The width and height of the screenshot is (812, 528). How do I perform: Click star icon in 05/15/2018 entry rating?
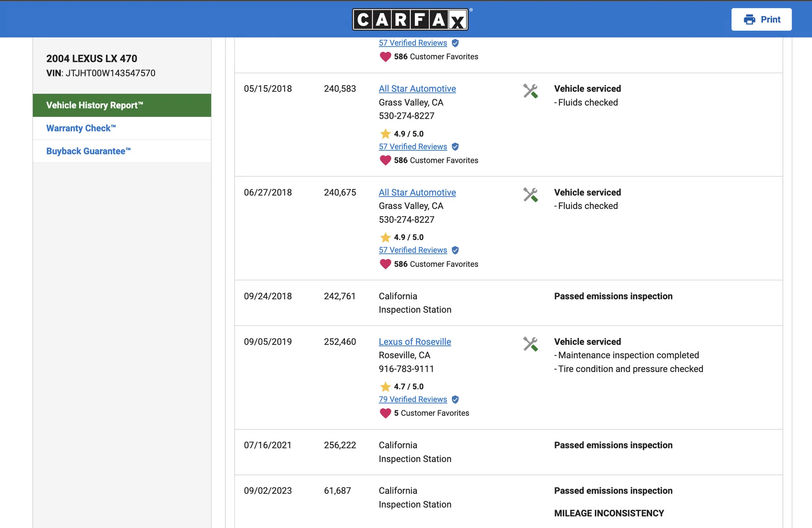pyautogui.click(x=385, y=134)
